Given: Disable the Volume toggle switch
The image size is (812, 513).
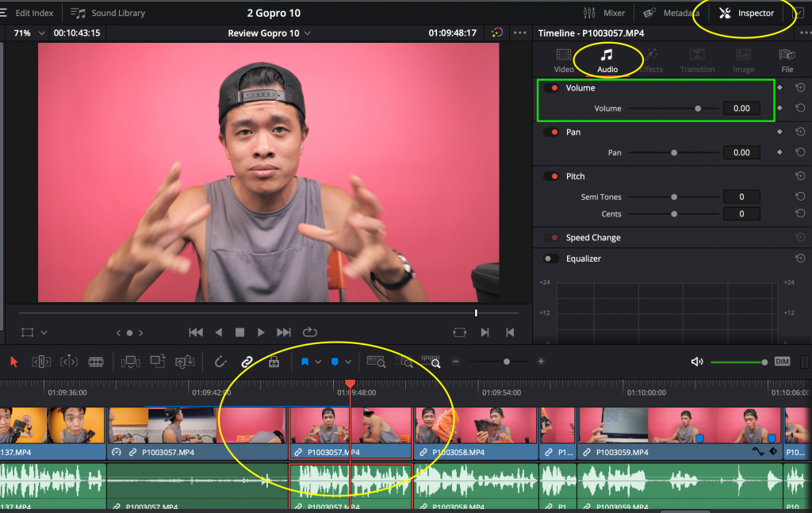Looking at the screenshot, I should [x=550, y=88].
